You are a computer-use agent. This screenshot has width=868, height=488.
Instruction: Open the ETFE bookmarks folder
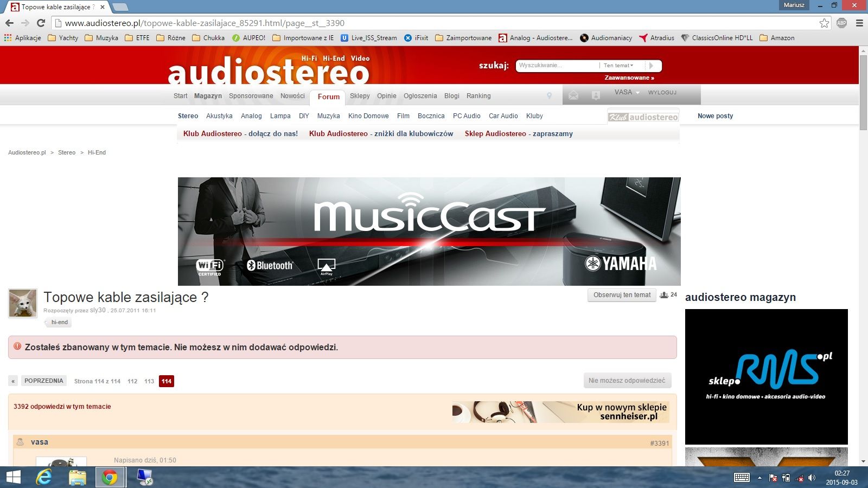(137, 38)
